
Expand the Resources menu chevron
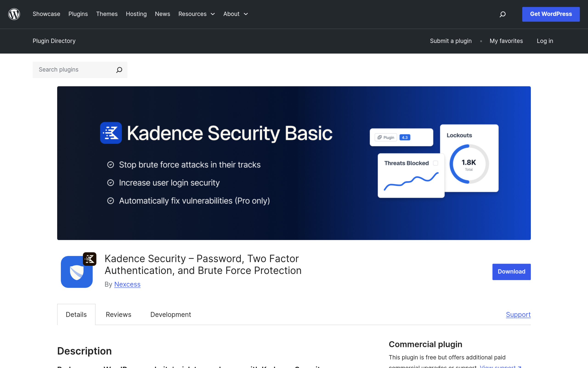pyautogui.click(x=213, y=14)
